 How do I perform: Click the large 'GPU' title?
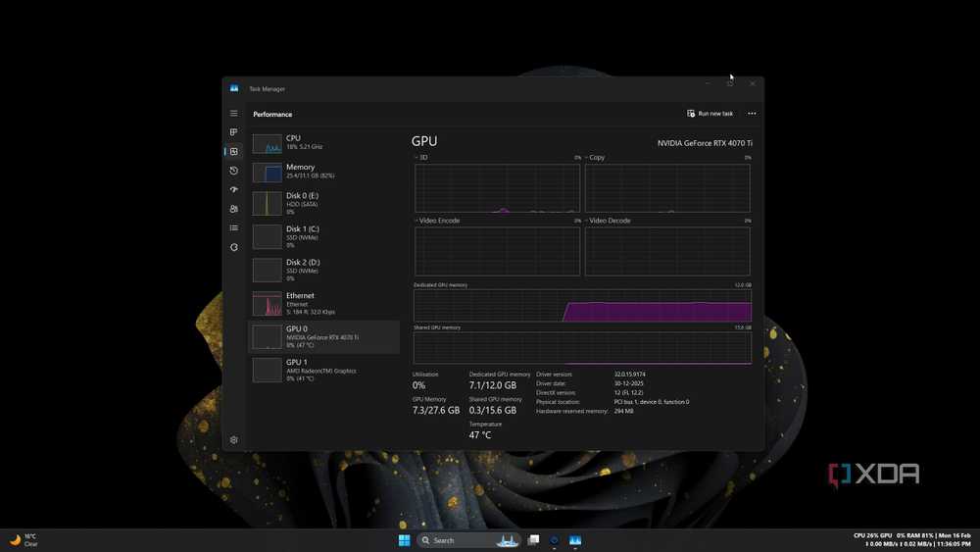point(424,141)
